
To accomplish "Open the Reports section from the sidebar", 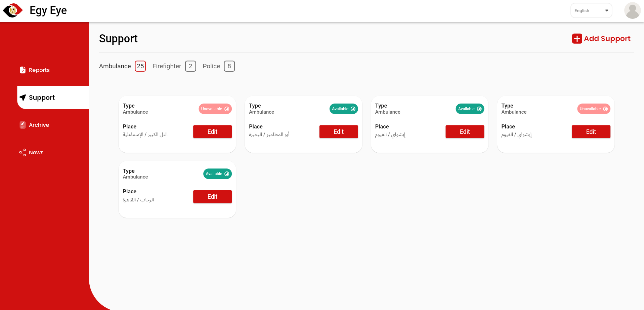I will [39, 70].
